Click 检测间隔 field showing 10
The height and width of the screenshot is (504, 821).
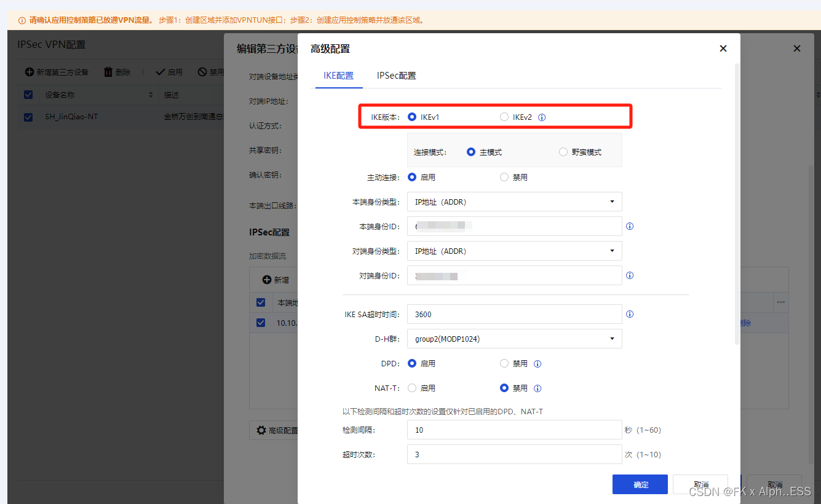[514, 430]
